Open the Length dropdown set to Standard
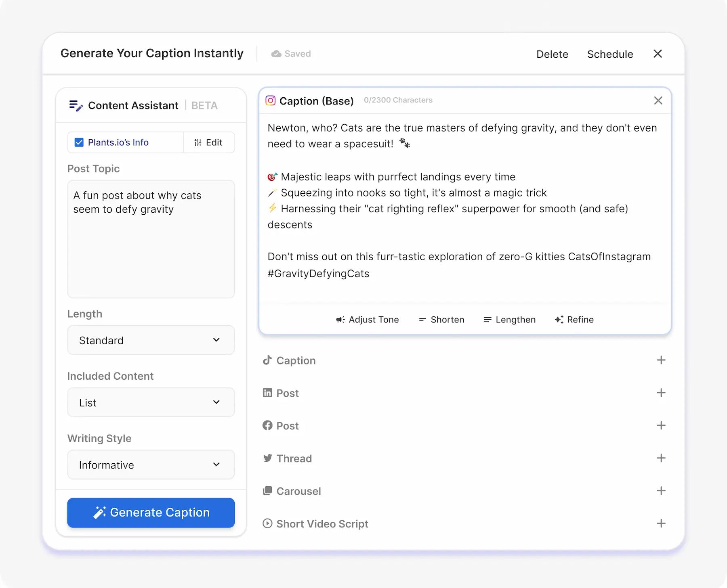The image size is (727, 588). click(151, 340)
